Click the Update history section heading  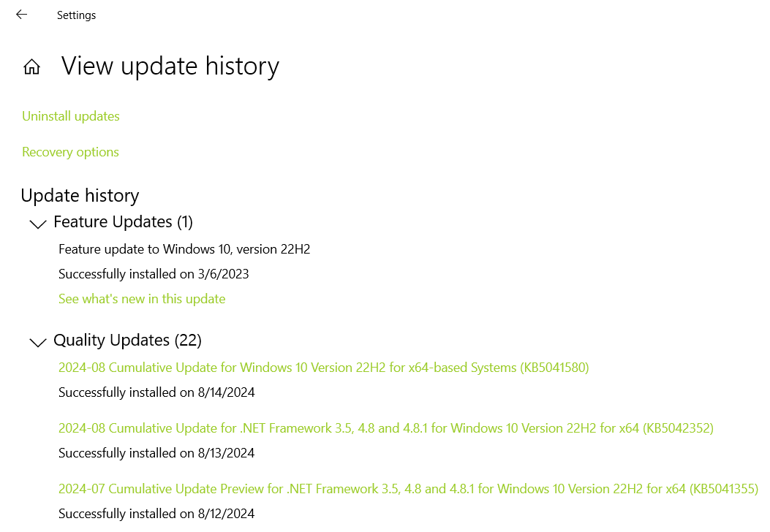(80, 195)
